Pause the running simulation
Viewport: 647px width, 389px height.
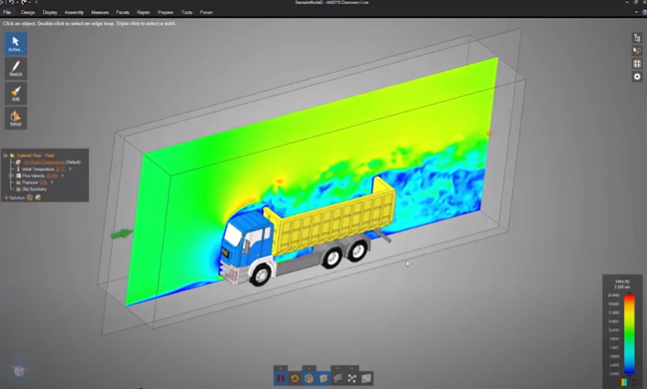281,378
